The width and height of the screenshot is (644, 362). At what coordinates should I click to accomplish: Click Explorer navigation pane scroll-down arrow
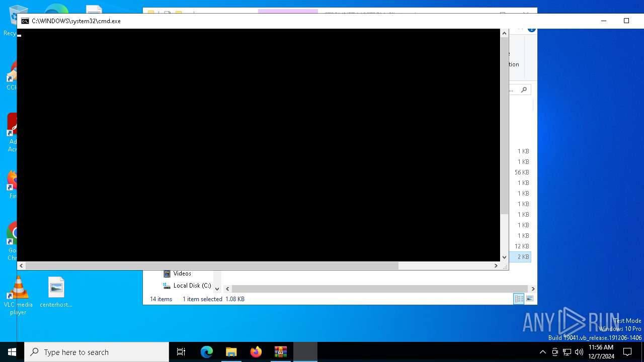(217, 289)
